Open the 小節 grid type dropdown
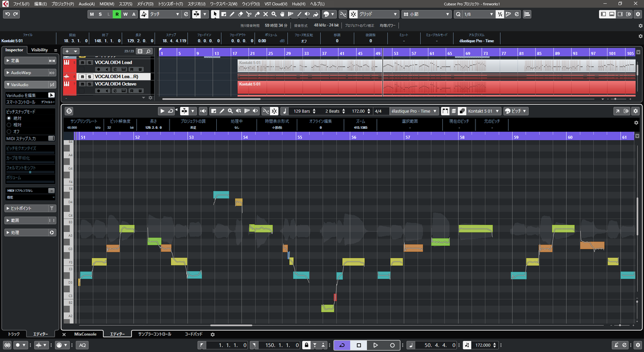This screenshot has height=352, width=644. (x=428, y=14)
